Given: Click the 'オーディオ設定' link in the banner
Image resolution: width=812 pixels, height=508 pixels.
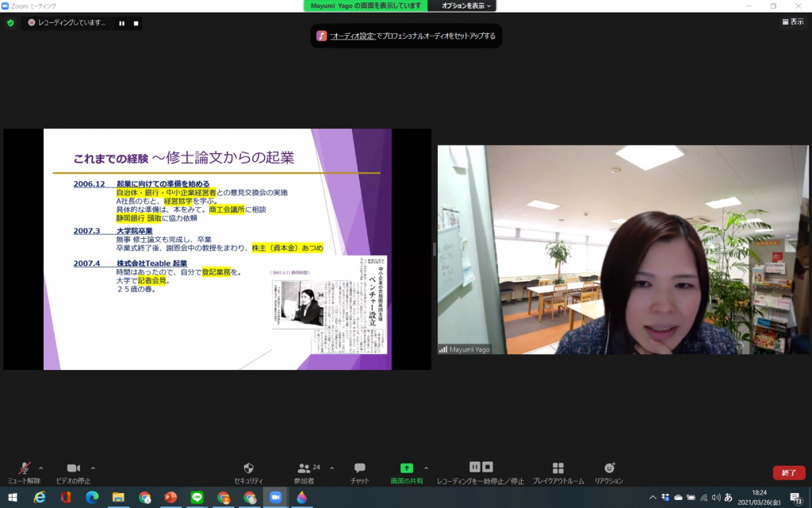Looking at the screenshot, I should pos(351,36).
